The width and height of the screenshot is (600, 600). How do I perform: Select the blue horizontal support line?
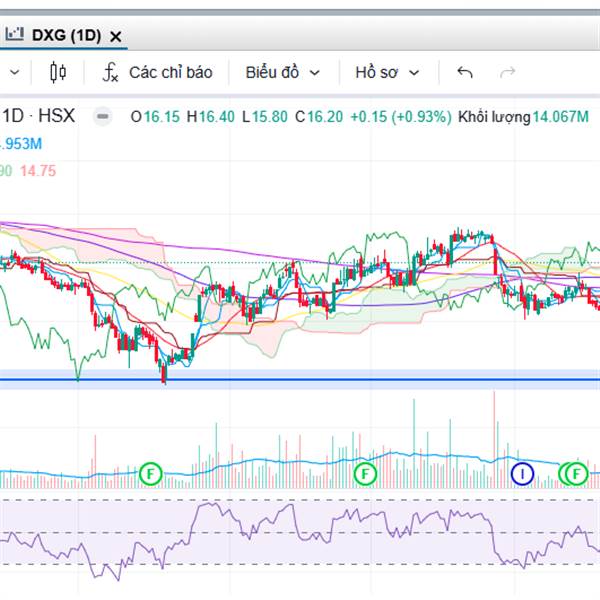(300, 381)
